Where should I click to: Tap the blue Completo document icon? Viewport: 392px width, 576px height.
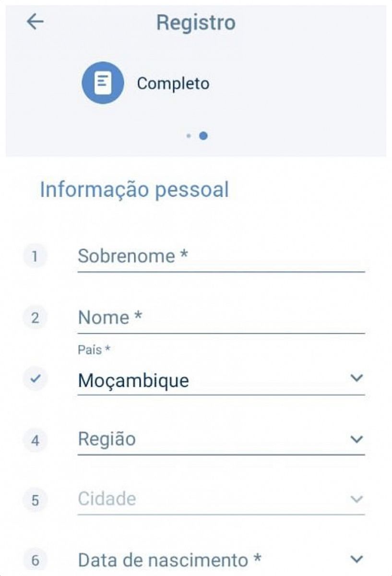coord(103,83)
